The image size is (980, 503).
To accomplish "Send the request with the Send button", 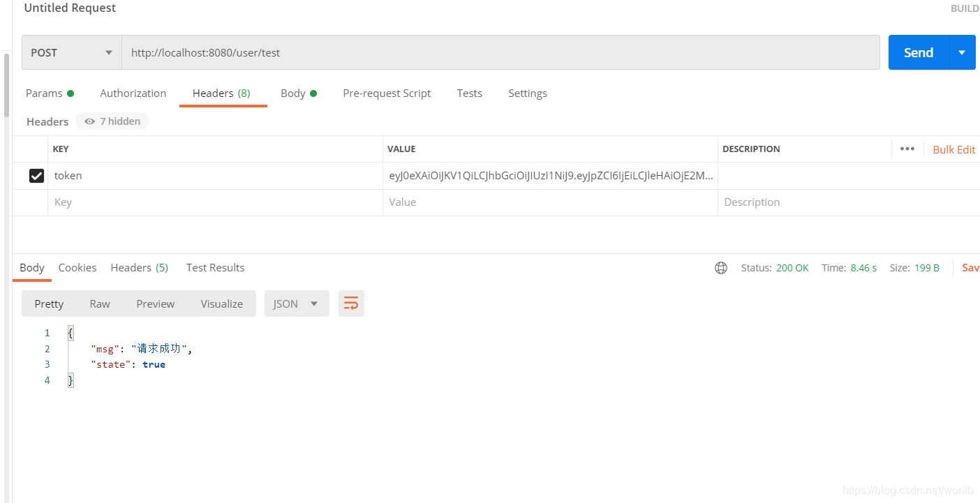I will coord(919,52).
